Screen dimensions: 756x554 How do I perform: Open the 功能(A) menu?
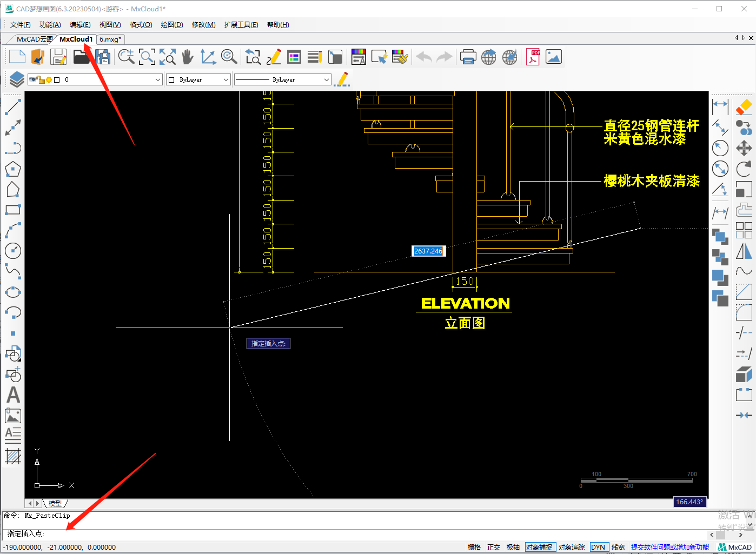[x=50, y=25]
